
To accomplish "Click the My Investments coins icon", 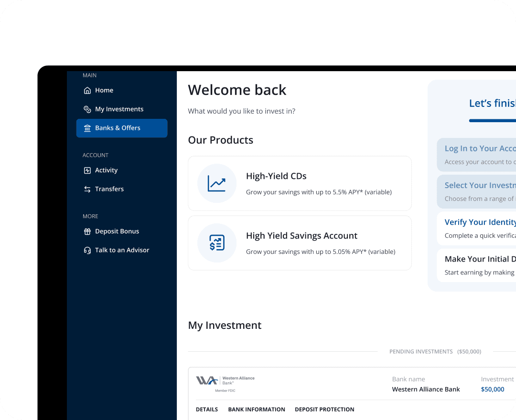I will click(x=87, y=109).
